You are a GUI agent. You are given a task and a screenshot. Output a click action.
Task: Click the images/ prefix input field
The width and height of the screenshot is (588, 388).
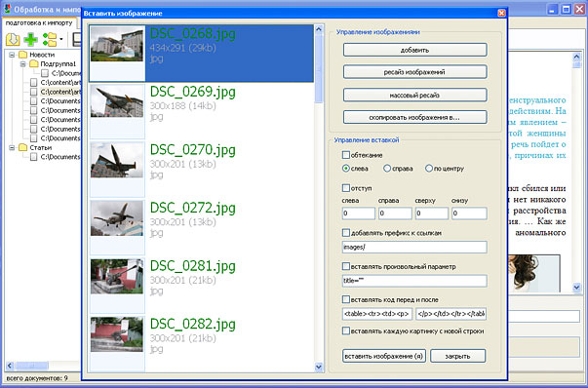coord(414,248)
